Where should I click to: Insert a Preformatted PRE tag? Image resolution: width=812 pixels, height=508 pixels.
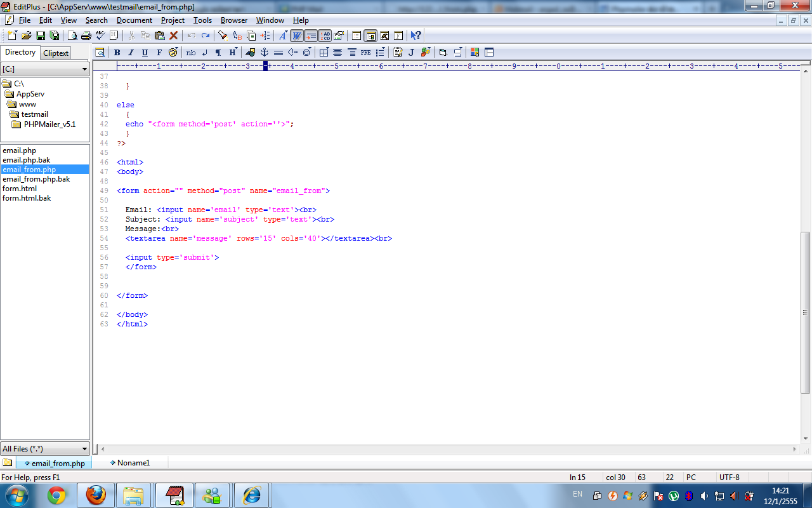click(x=366, y=53)
